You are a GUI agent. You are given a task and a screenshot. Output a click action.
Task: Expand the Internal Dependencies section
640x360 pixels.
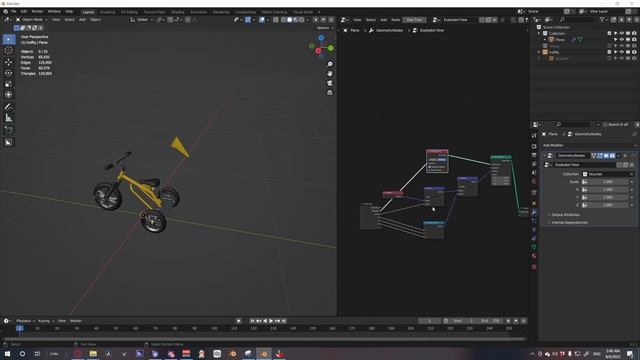point(569,222)
